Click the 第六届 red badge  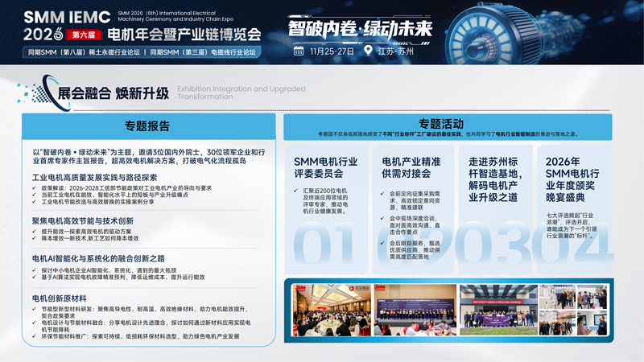click(x=84, y=35)
